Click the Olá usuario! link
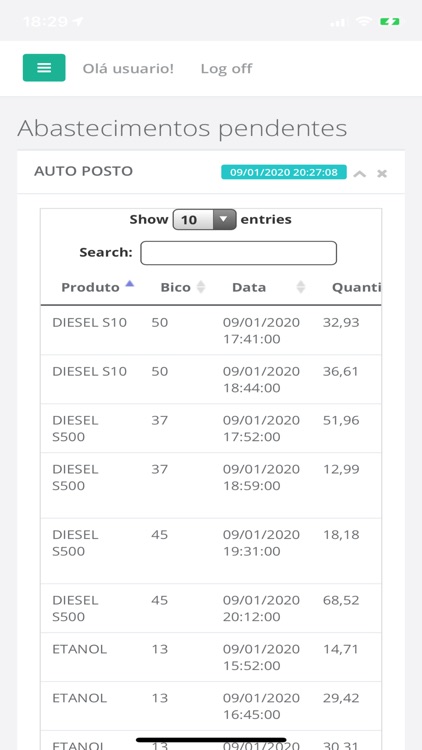 pos(128,68)
